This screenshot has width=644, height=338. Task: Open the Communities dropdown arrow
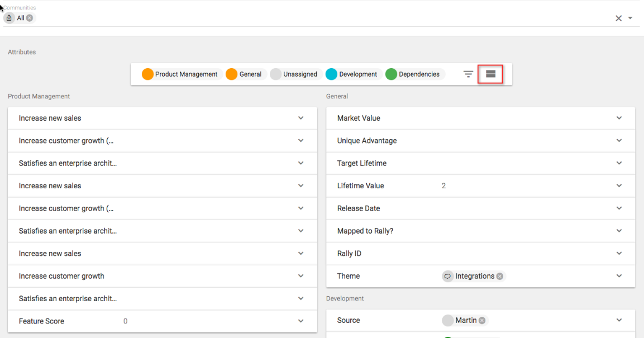click(x=631, y=18)
